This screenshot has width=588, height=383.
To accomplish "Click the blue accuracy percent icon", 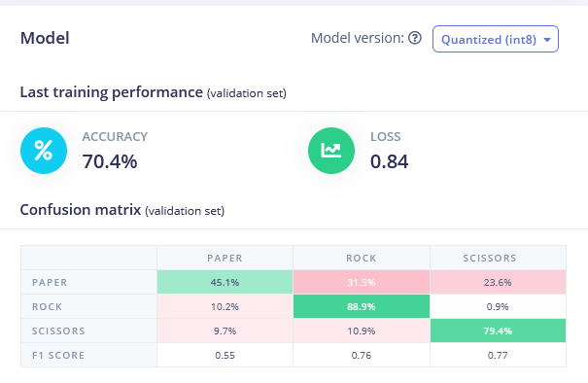I will tap(44, 151).
